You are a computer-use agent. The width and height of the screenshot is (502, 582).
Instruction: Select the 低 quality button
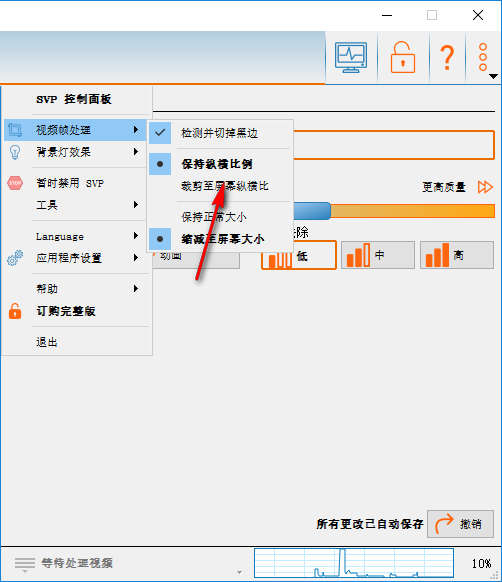[299, 255]
